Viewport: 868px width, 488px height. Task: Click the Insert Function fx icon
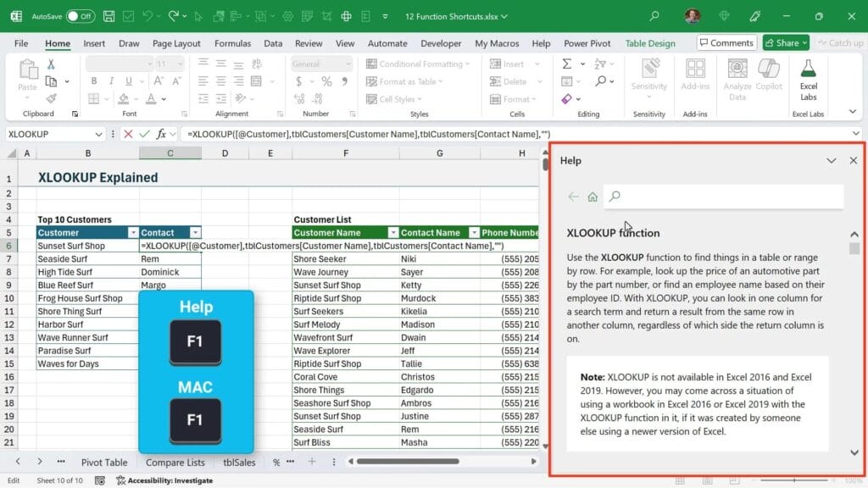click(x=161, y=134)
